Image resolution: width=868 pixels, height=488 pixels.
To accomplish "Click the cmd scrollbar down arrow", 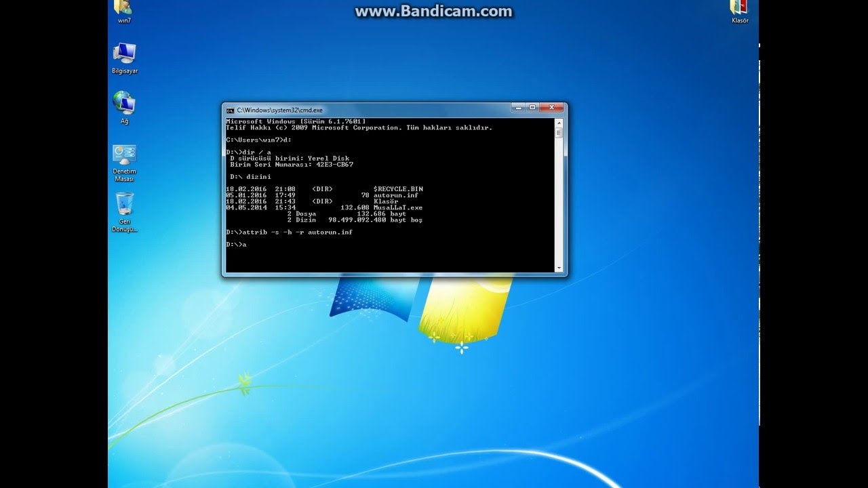I will click(x=559, y=268).
